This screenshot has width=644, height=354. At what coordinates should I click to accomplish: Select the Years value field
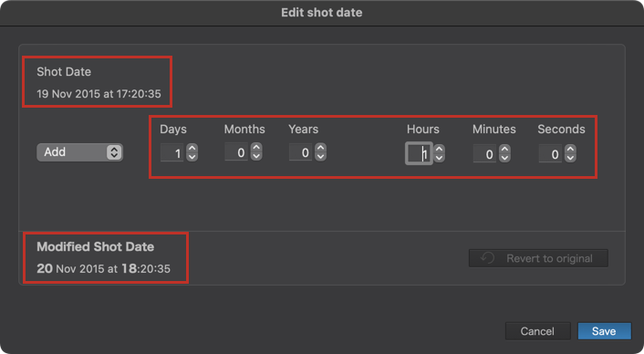[301, 152]
